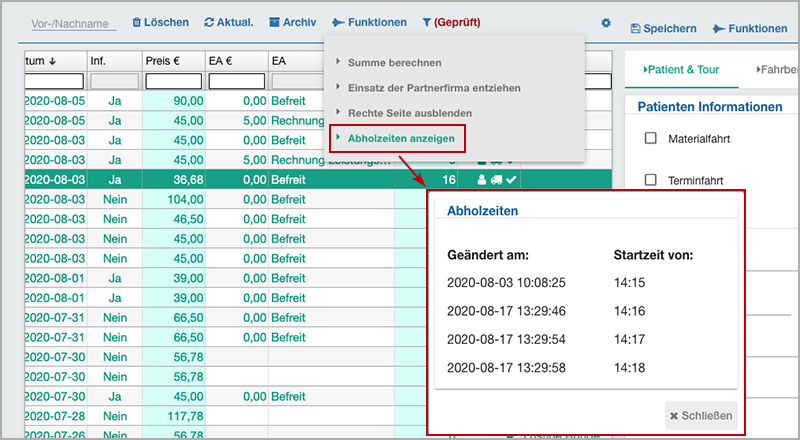Click the Vor-/Nachname search field
This screenshot has width=800, height=440.
(x=72, y=23)
